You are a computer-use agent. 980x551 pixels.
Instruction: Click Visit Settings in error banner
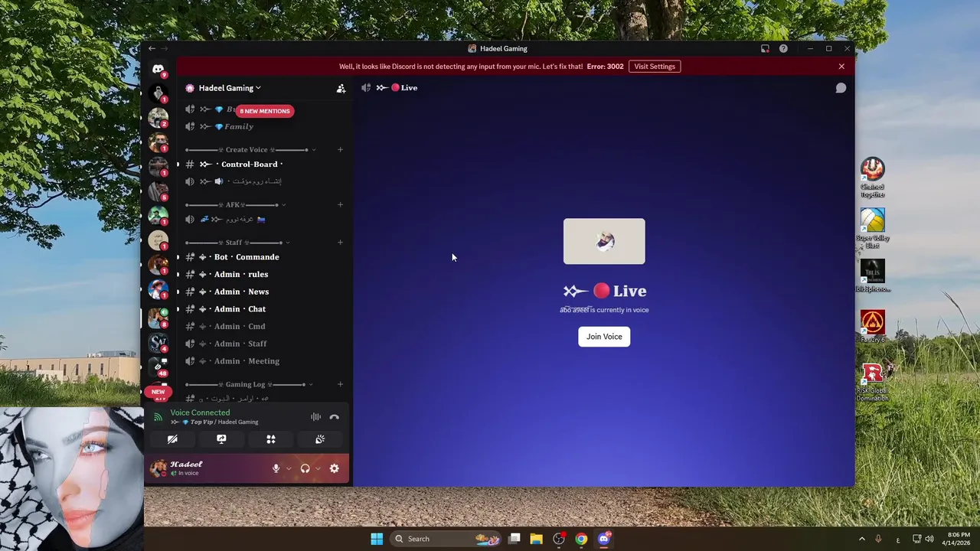tap(655, 67)
